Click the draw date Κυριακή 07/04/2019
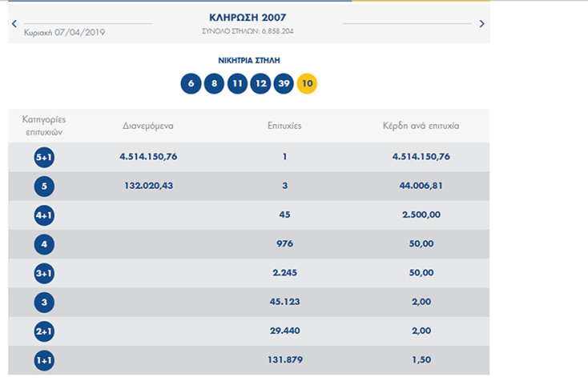588x381 pixels. click(65, 33)
